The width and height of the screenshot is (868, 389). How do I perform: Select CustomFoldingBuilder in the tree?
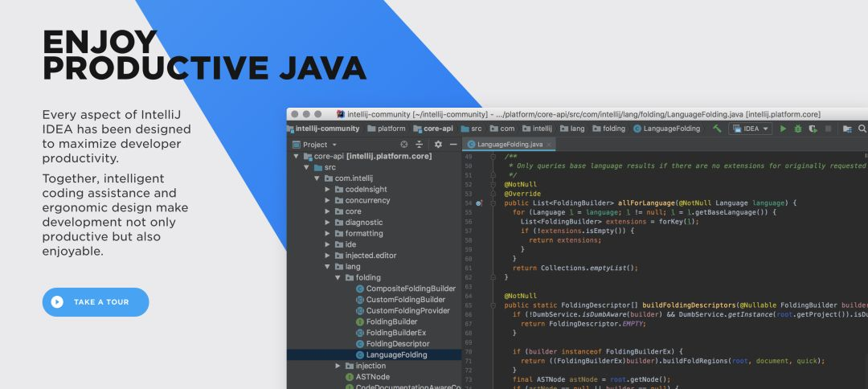tap(375, 300)
